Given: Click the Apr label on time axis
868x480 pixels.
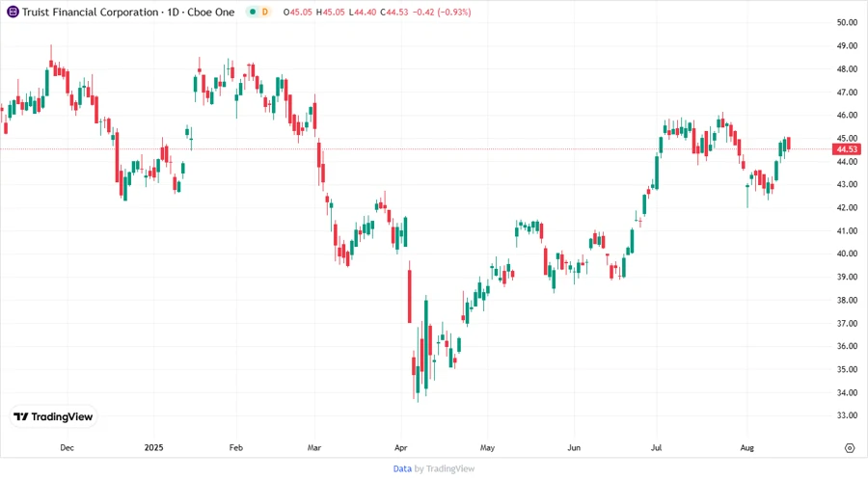Looking at the screenshot, I should 401,448.
